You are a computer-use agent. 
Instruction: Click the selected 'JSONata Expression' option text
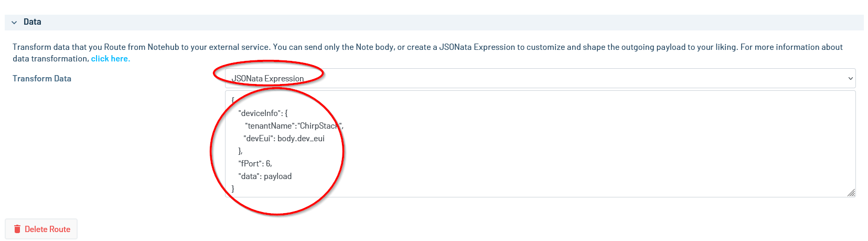(x=267, y=79)
